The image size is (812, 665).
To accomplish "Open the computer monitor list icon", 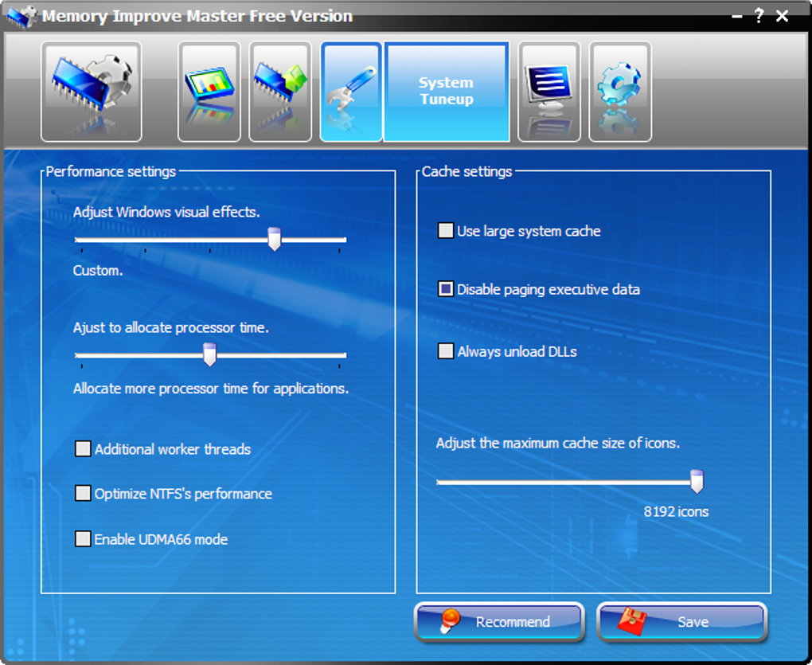I will pos(549,92).
